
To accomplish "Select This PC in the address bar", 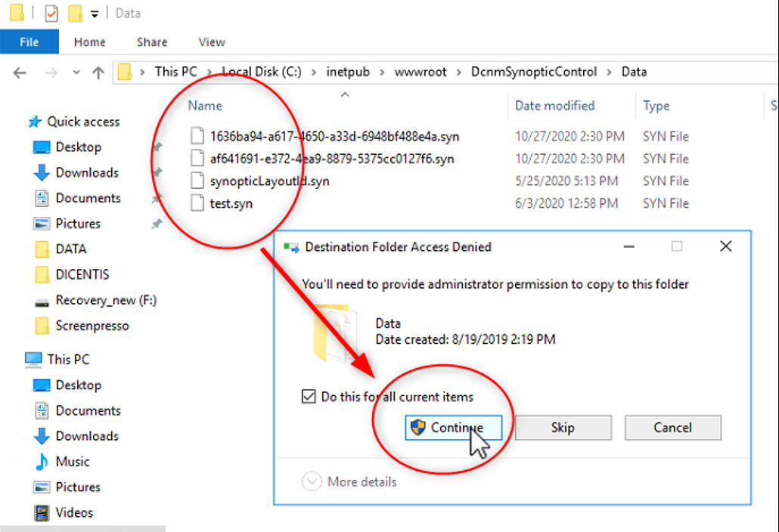I will tap(176, 72).
